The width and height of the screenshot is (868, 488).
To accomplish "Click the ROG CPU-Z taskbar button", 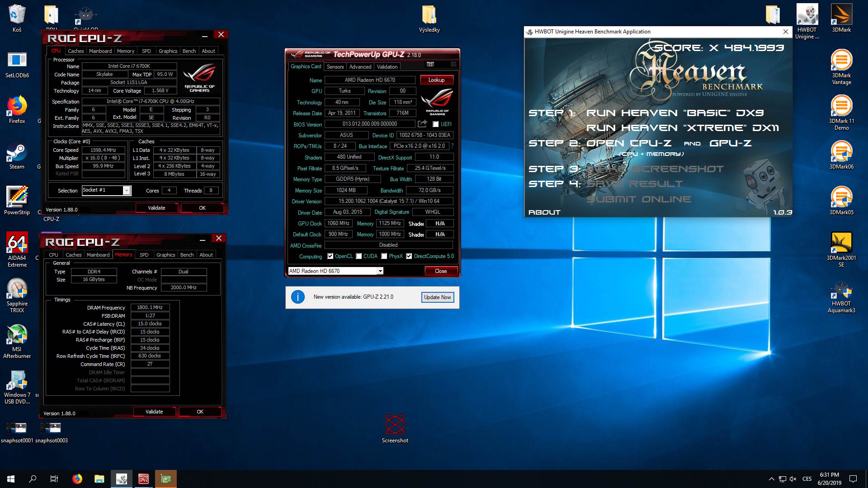I will point(144,479).
